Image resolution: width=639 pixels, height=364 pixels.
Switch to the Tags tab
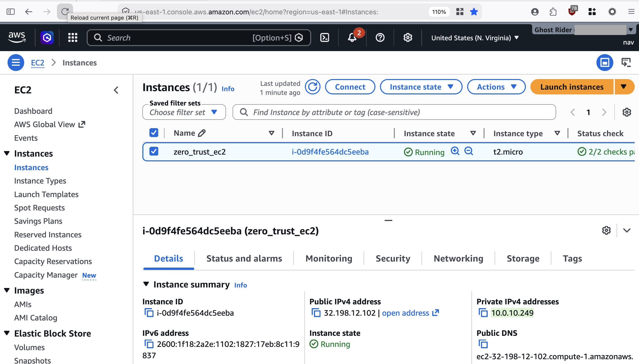click(572, 259)
